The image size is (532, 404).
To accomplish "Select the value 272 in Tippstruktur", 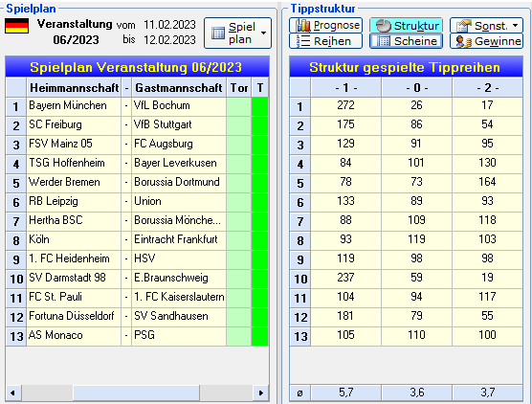I will pos(345,106).
